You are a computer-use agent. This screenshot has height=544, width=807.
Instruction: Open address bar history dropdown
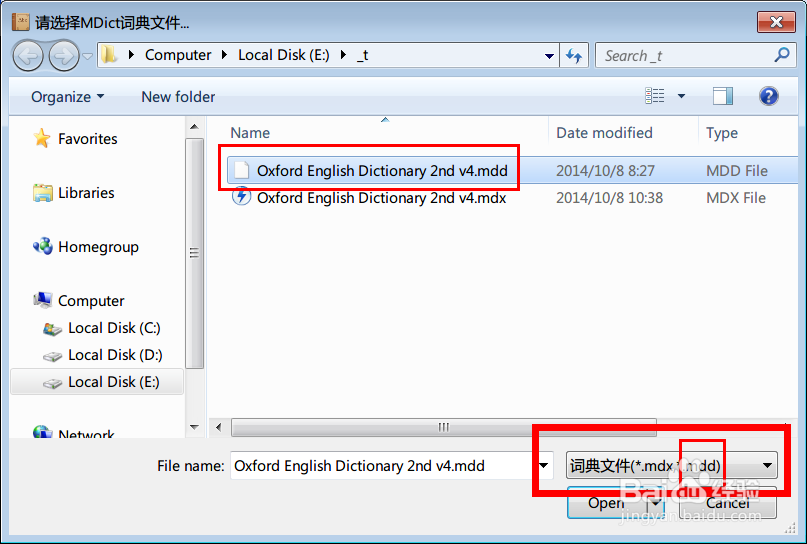pos(549,56)
